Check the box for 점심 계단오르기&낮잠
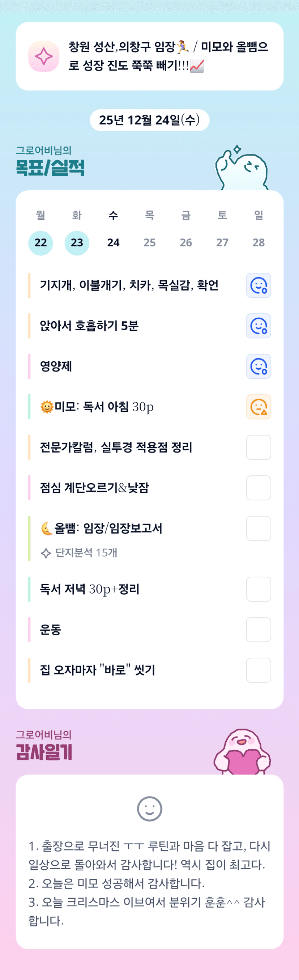Viewport: 299px width, 980px height. click(x=258, y=488)
